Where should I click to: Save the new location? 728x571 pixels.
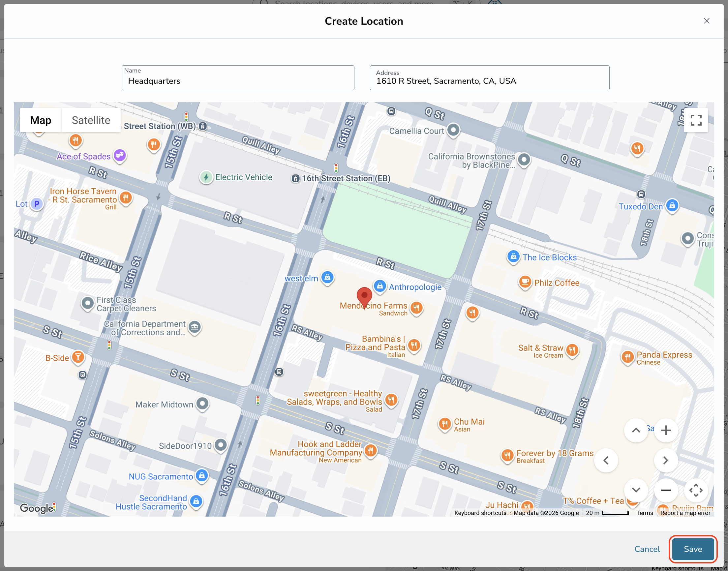(693, 549)
